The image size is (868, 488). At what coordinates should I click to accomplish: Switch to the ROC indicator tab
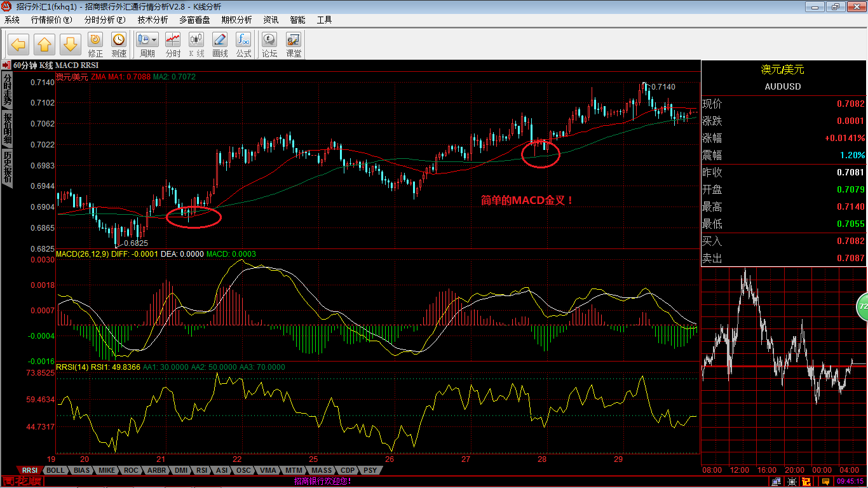(131, 470)
